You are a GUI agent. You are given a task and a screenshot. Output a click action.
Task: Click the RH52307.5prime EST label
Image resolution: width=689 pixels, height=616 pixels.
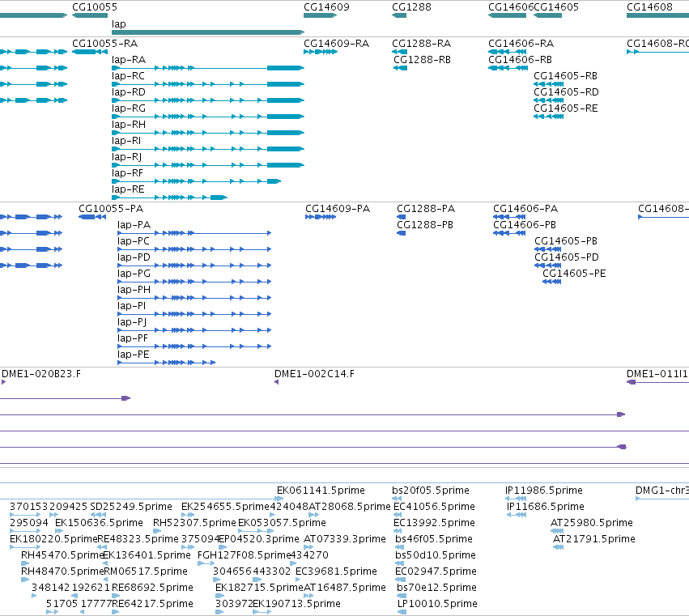click(x=194, y=523)
